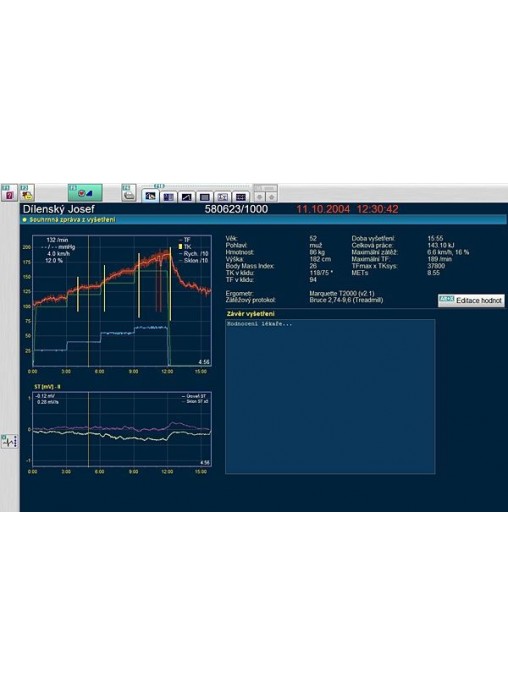The image size is (508, 696).
Task: Switch to the second view tab icon
Action: [169, 197]
